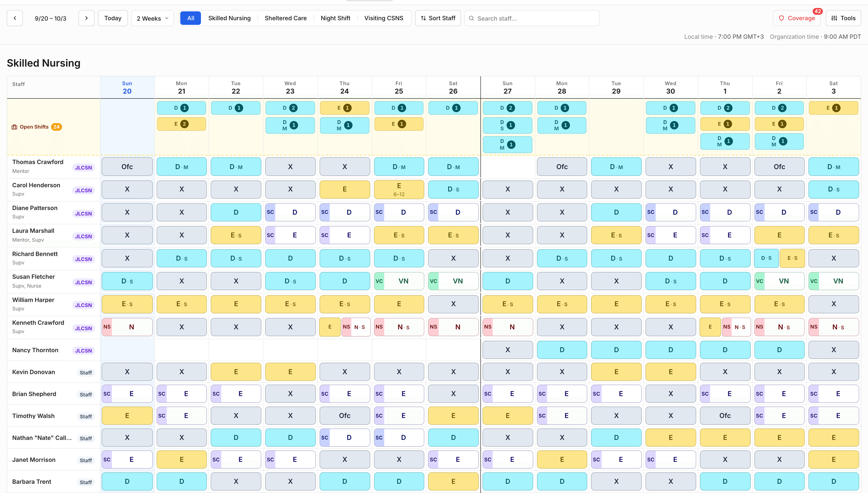Viewport: 868px width, 493px height.
Task: Select Sun 20 column header
Action: pyautogui.click(x=127, y=87)
